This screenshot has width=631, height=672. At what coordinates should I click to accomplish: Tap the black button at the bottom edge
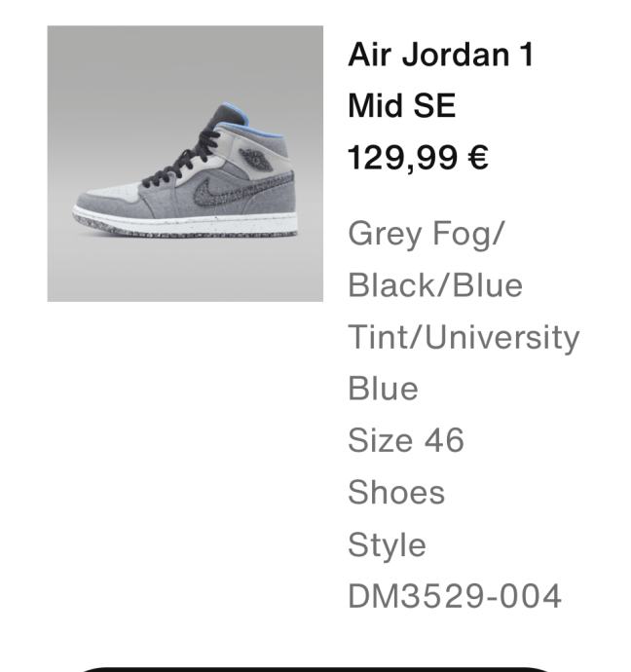[x=315, y=669]
